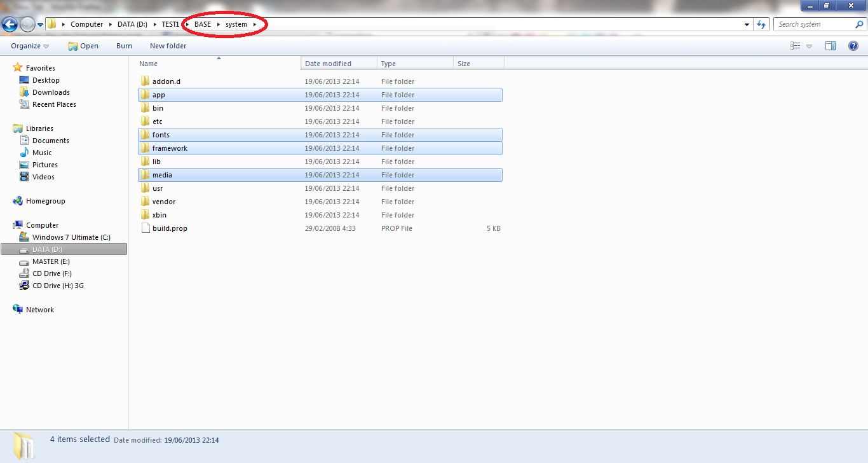Open Desktop in Favorites
This screenshot has width=868, height=463.
46,80
